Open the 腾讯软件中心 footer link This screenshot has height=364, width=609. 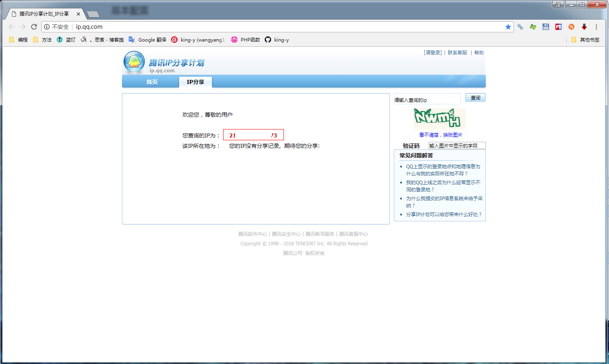(252, 234)
